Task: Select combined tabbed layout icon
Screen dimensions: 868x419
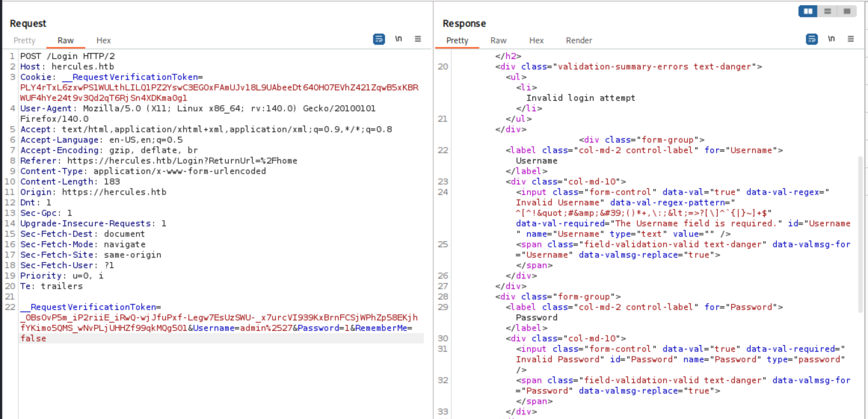Action: point(847,11)
